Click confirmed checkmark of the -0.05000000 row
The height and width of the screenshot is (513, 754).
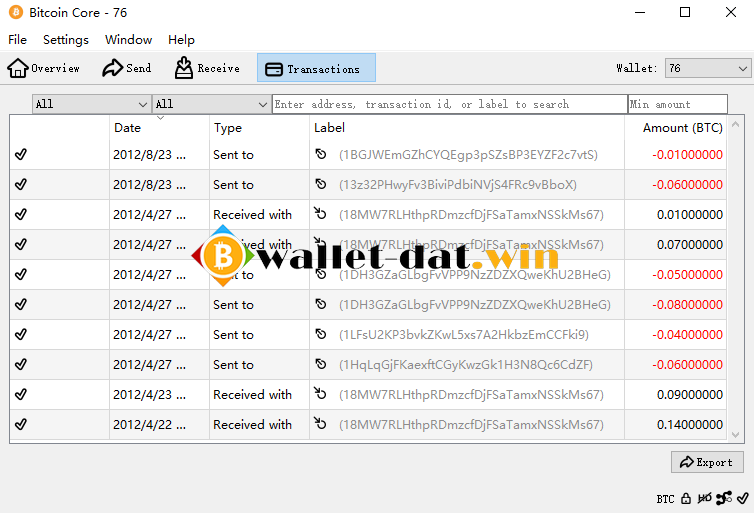21,274
